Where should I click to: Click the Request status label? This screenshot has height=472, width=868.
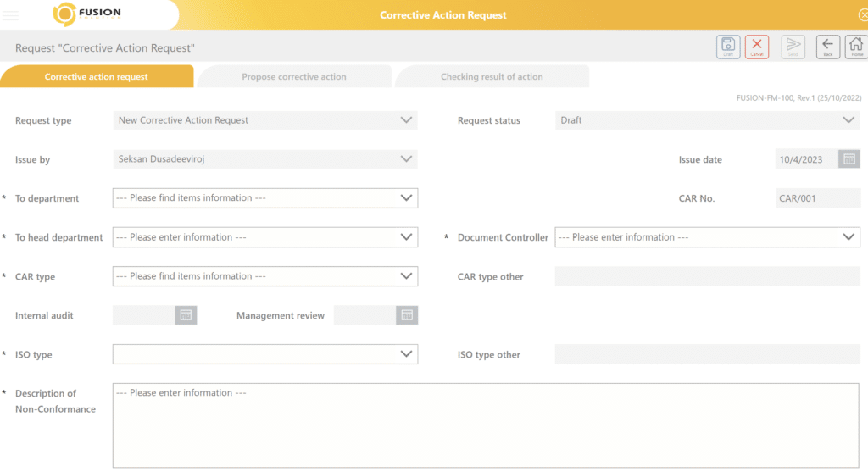(x=489, y=120)
